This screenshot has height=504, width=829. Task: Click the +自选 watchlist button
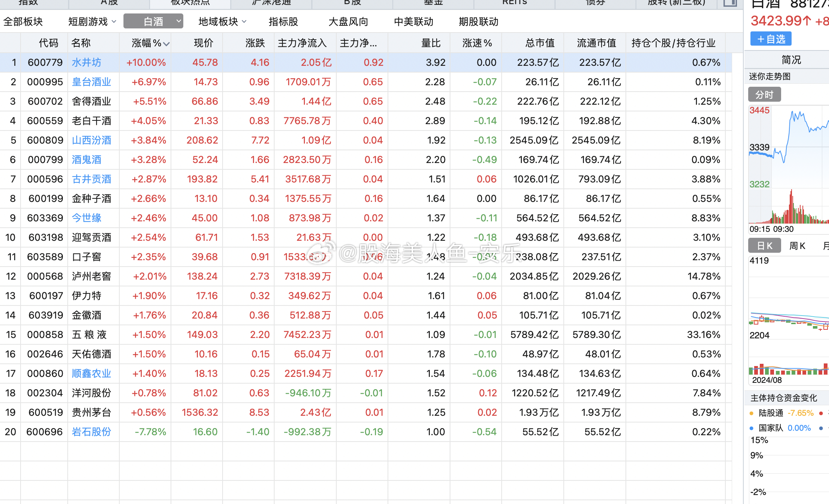coord(770,39)
